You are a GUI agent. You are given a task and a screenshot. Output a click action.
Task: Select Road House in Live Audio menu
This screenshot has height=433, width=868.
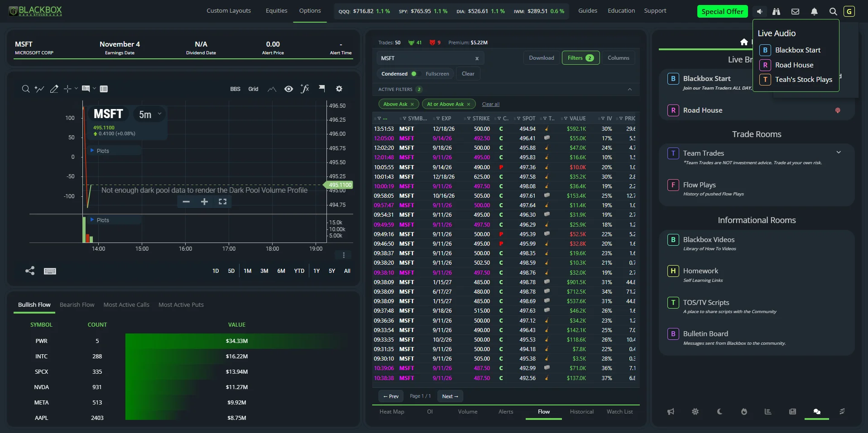794,65
